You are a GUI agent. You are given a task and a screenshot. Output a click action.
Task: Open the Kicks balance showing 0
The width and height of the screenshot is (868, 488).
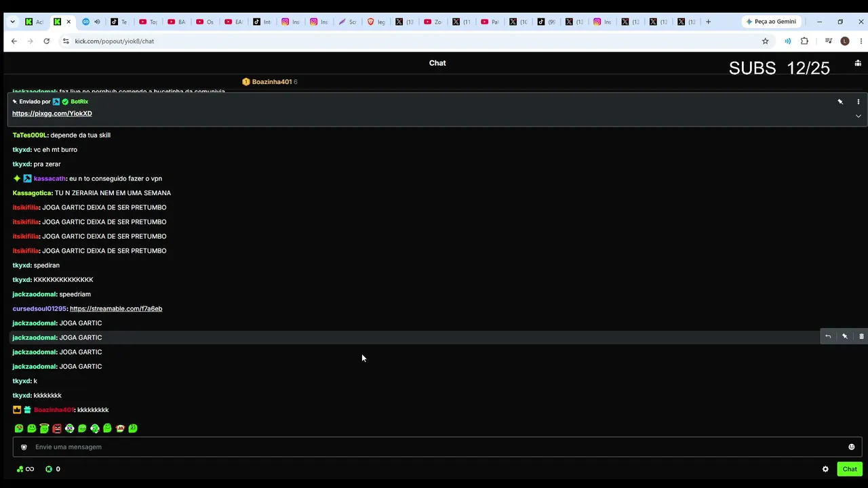click(x=52, y=469)
